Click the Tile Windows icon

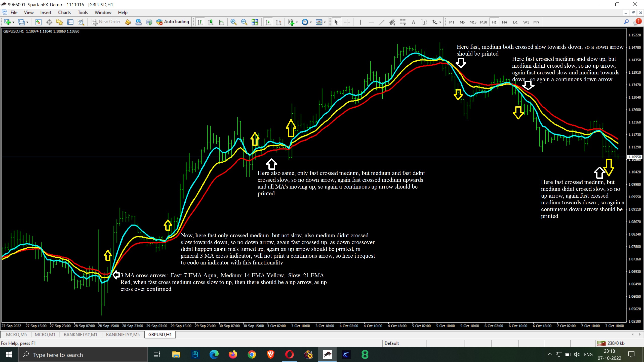[x=255, y=22]
